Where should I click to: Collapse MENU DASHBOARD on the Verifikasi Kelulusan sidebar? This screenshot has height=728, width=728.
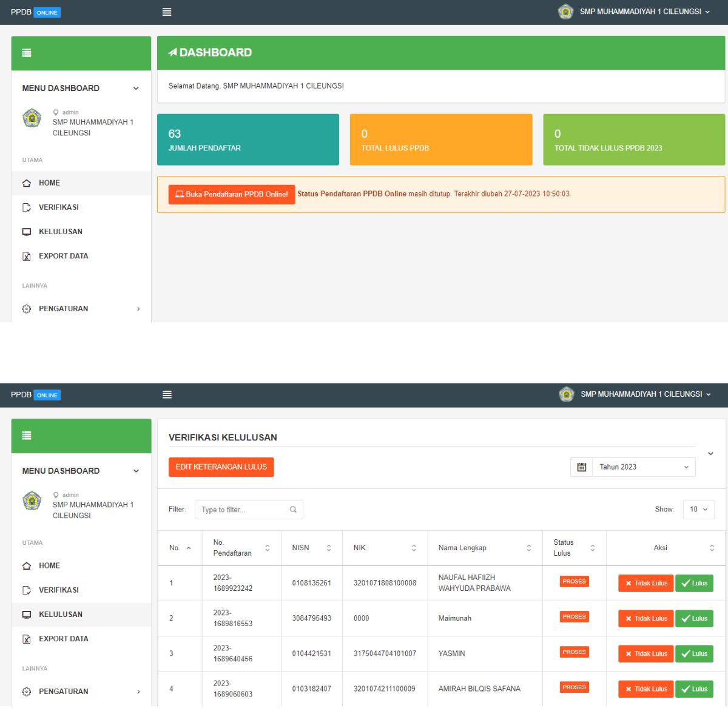tap(136, 471)
